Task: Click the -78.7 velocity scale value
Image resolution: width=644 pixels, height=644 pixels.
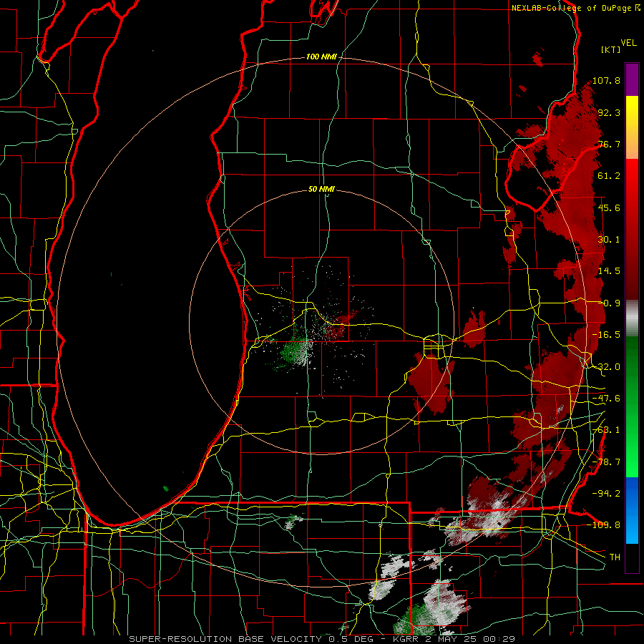Action: (x=606, y=462)
